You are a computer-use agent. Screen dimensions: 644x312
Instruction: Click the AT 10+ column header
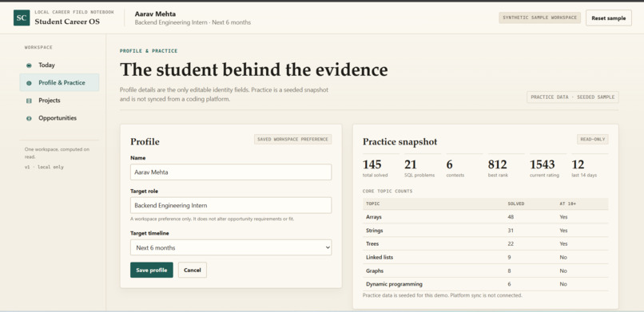[567, 203]
